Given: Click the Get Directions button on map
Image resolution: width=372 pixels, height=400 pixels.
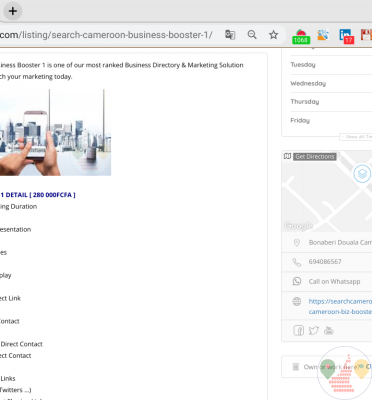Looking at the screenshot, I should point(315,157).
